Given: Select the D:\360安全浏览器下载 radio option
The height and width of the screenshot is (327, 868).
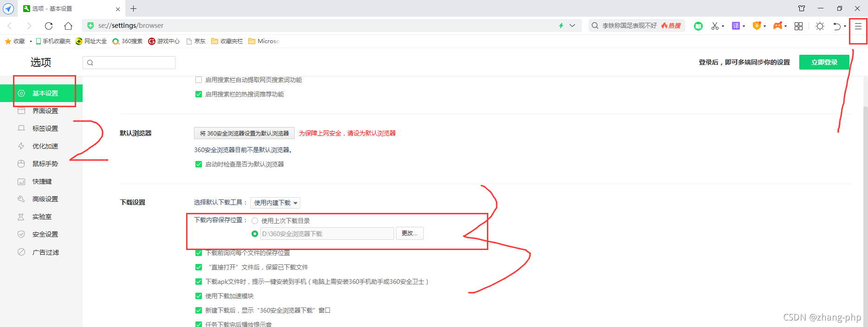Looking at the screenshot, I should click(255, 234).
